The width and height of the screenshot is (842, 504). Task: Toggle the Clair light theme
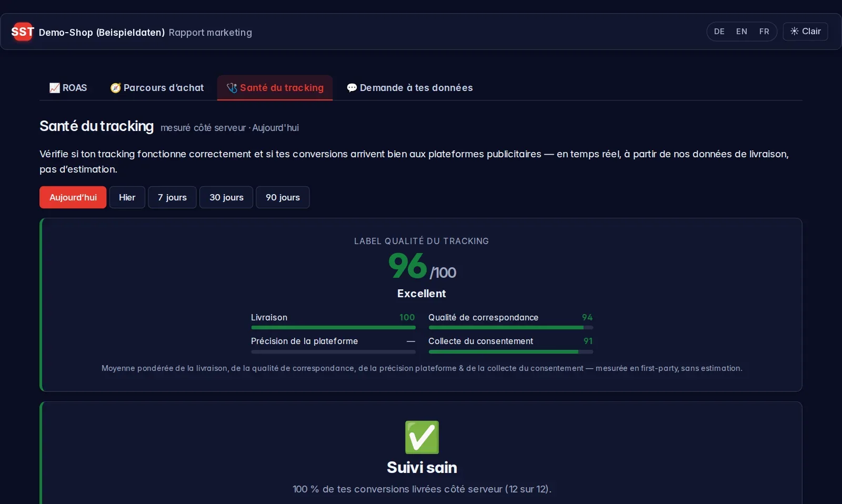(806, 32)
